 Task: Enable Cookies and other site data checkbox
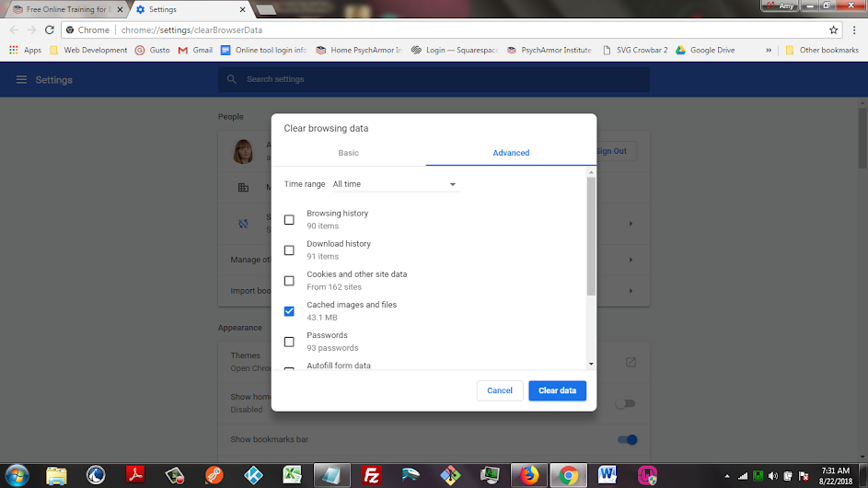(289, 281)
